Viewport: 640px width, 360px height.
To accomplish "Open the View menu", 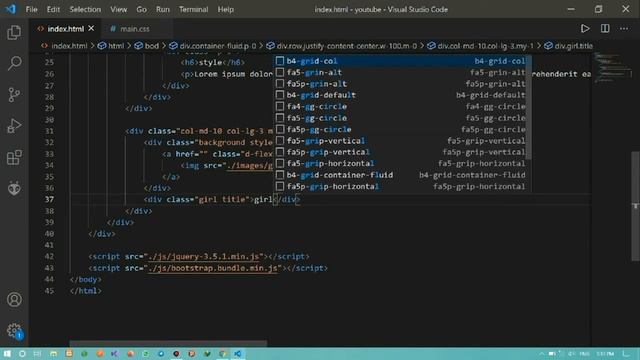I will pos(118,9).
